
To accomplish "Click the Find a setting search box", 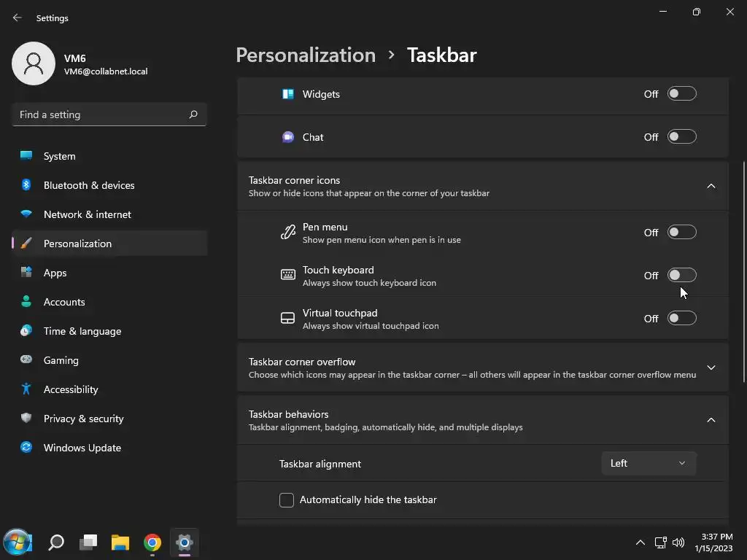I will tap(109, 114).
